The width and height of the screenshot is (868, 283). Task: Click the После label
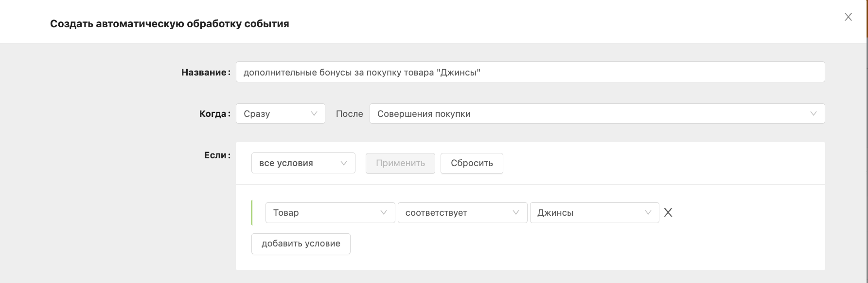[x=350, y=114]
